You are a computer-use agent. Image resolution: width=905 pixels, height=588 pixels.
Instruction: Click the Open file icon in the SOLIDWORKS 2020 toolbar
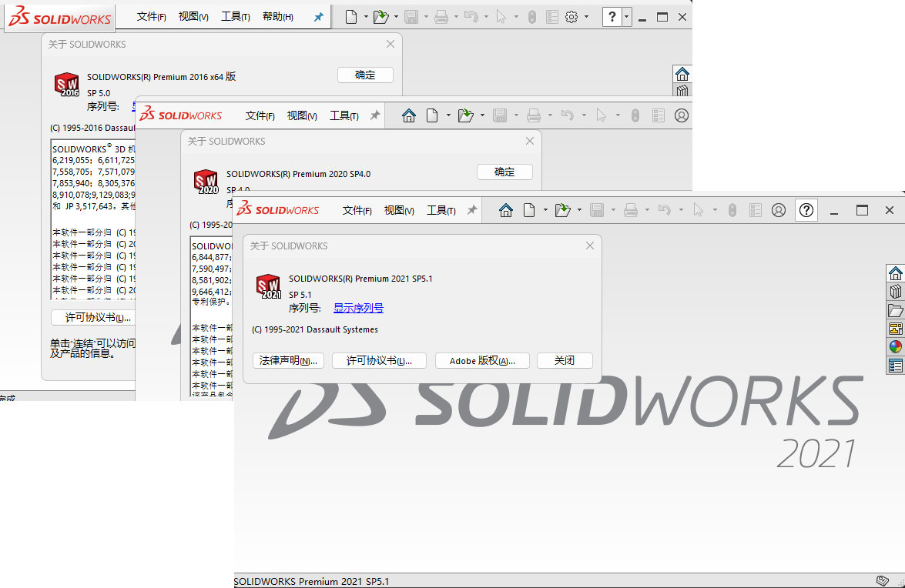click(465, 115)
